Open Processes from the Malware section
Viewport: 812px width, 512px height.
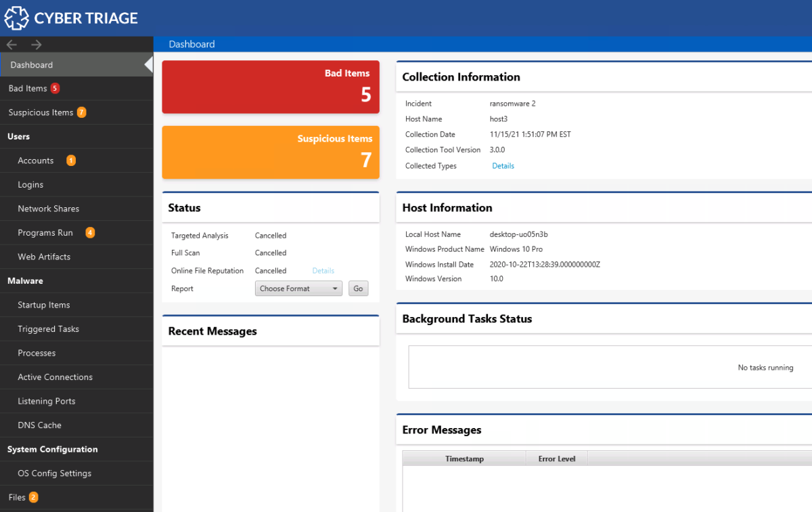[x=39, y=352]
